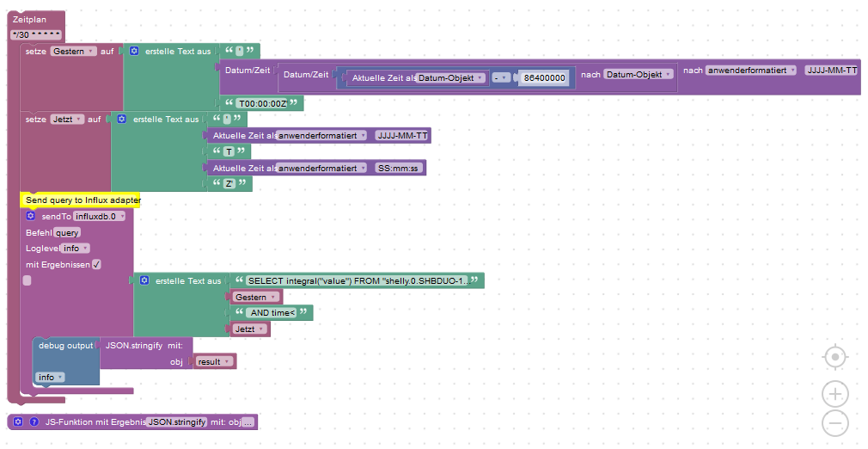The height and width of the screenshot is (449, 868).
Task: Open nach Datum-Objekt dropdown
Action: 639,74
